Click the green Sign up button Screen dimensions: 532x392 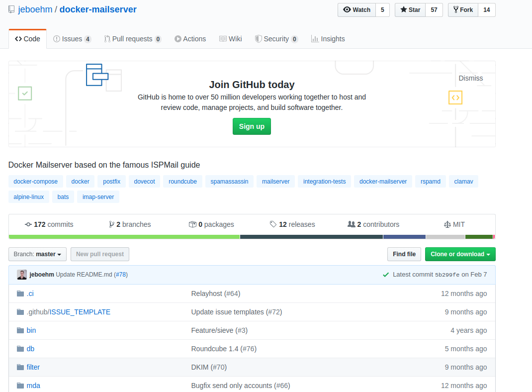click(x=252, y=126)
